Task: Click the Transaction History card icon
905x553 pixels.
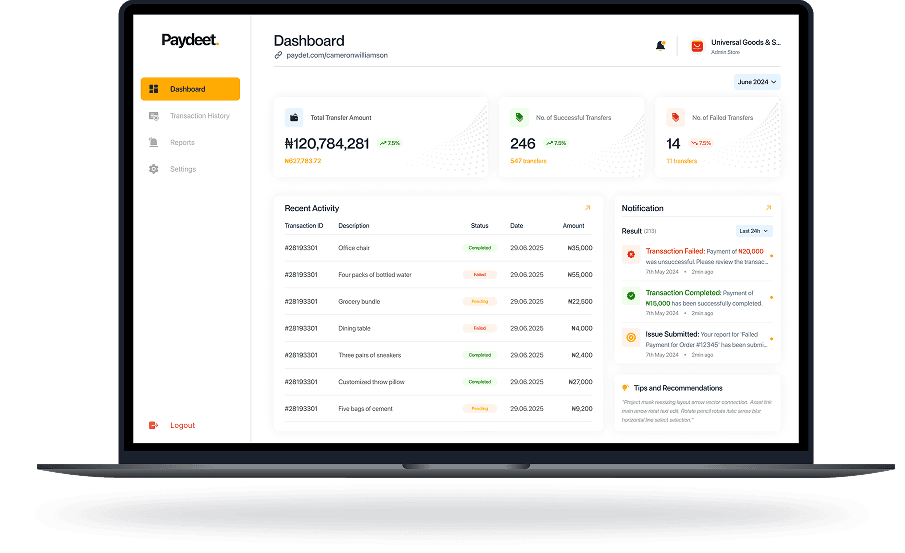Action: tap(154, 116)
